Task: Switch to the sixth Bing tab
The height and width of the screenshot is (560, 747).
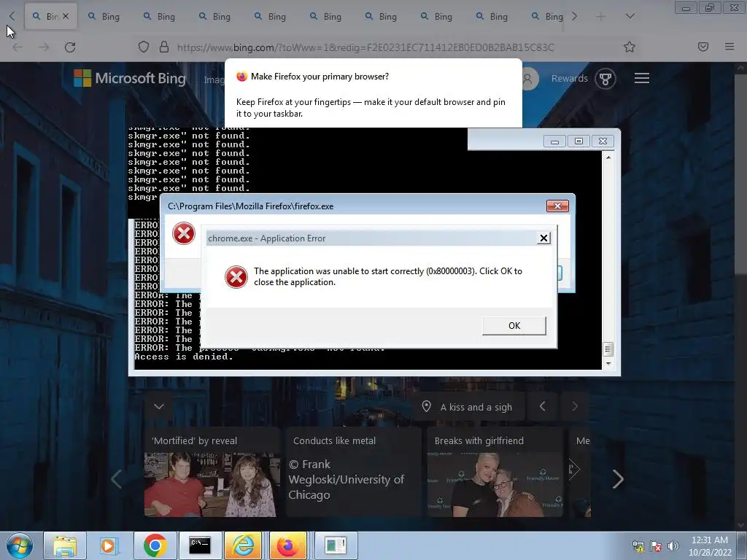Action: (326, 17)
